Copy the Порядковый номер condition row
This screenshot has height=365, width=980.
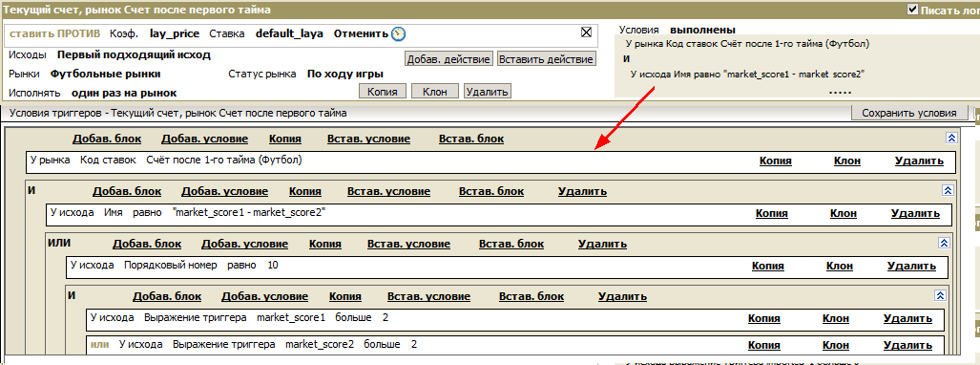(768, 266)
